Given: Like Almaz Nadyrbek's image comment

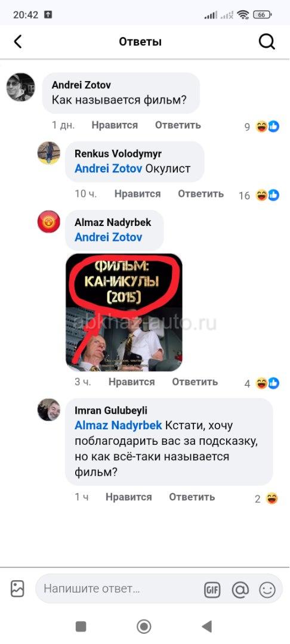Looking at the screenshot, I should 131,382.
